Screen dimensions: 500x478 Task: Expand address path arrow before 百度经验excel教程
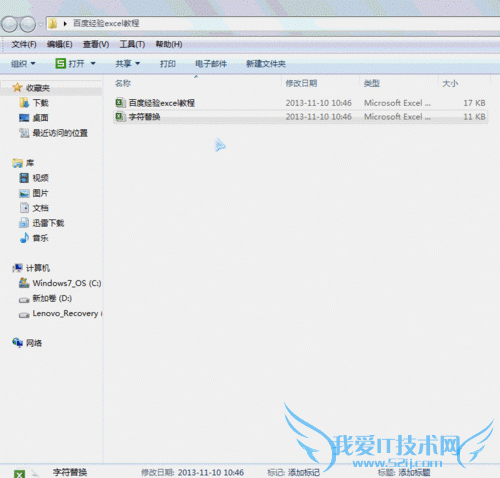(65, 23)
